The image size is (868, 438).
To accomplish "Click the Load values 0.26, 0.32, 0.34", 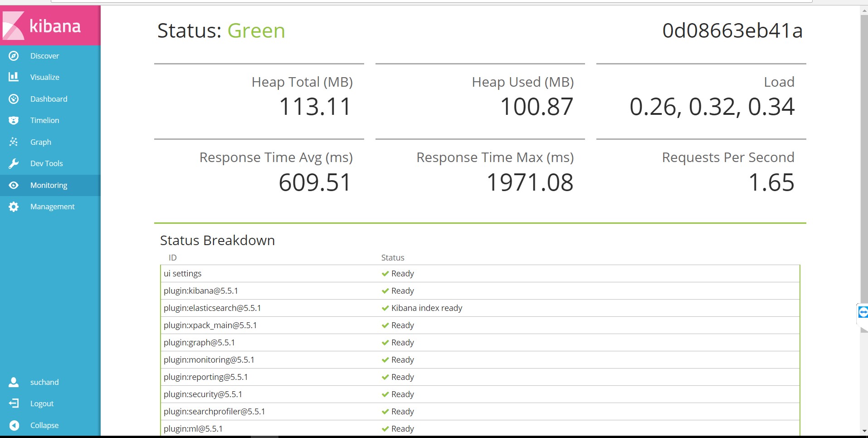I will (712, 107).
